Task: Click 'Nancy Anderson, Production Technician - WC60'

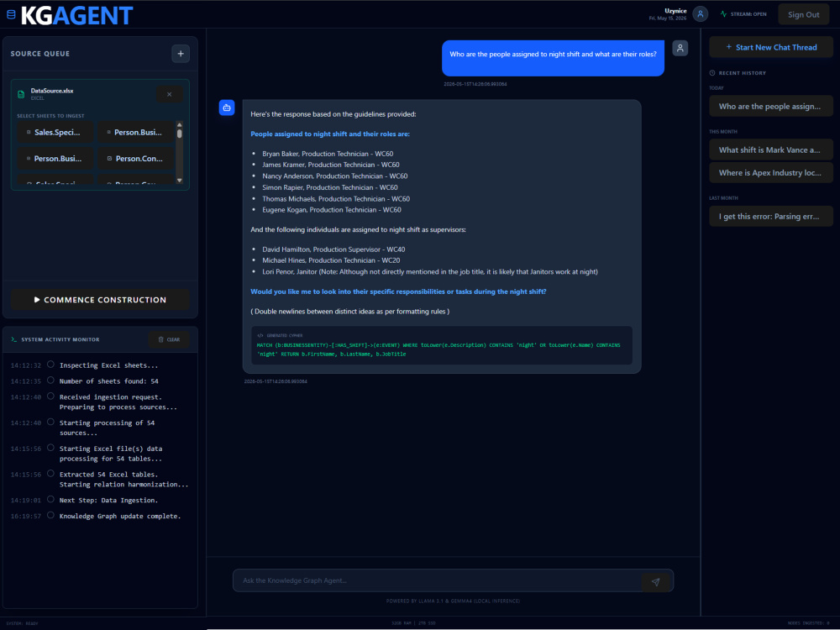Action: [335, 176]
